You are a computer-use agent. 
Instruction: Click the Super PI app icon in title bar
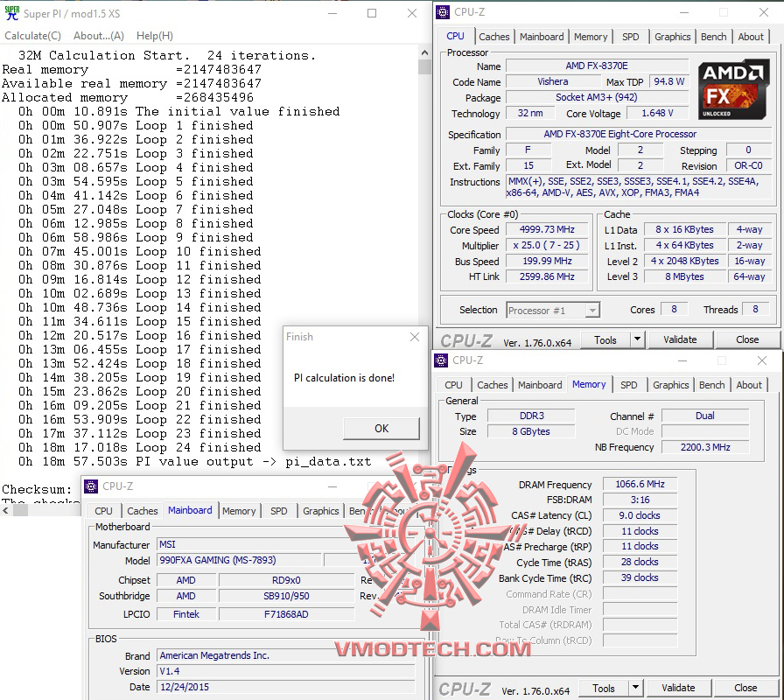[x=12, y=13]
